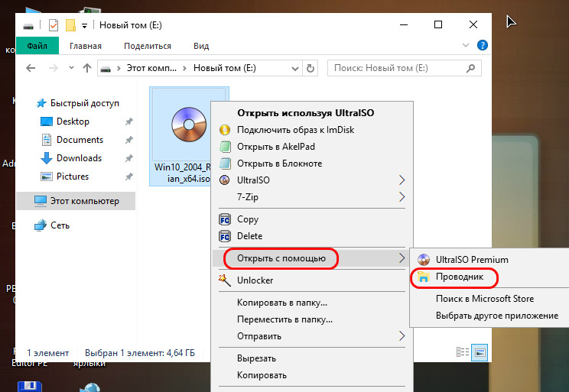
Task: Choose Поиск в Microsoft Store
Action: click(490, 299)
